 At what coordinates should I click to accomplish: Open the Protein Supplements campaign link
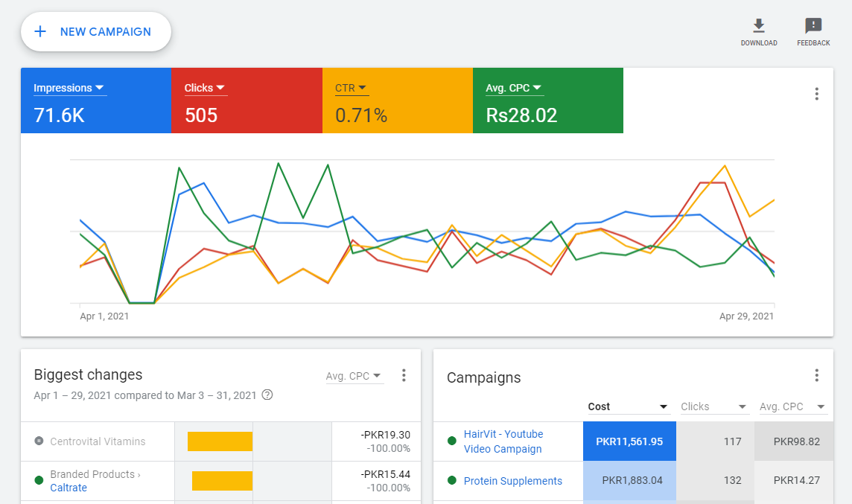[x=512, y=481]
